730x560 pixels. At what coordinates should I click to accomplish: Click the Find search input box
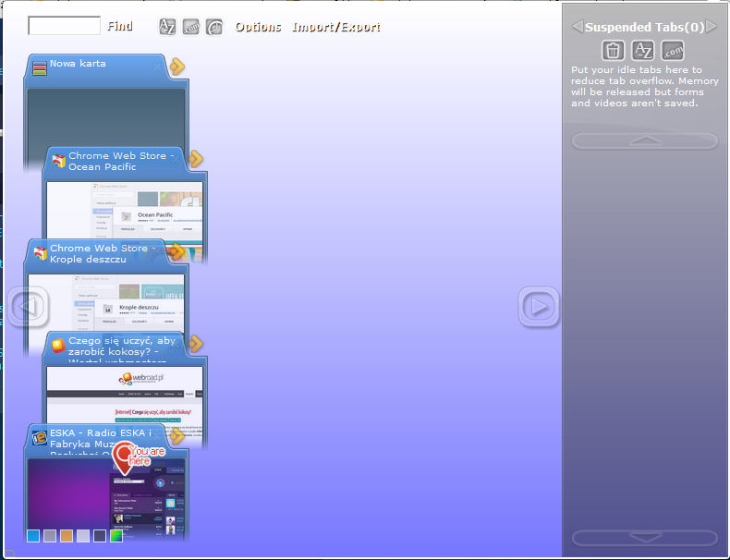64,26
